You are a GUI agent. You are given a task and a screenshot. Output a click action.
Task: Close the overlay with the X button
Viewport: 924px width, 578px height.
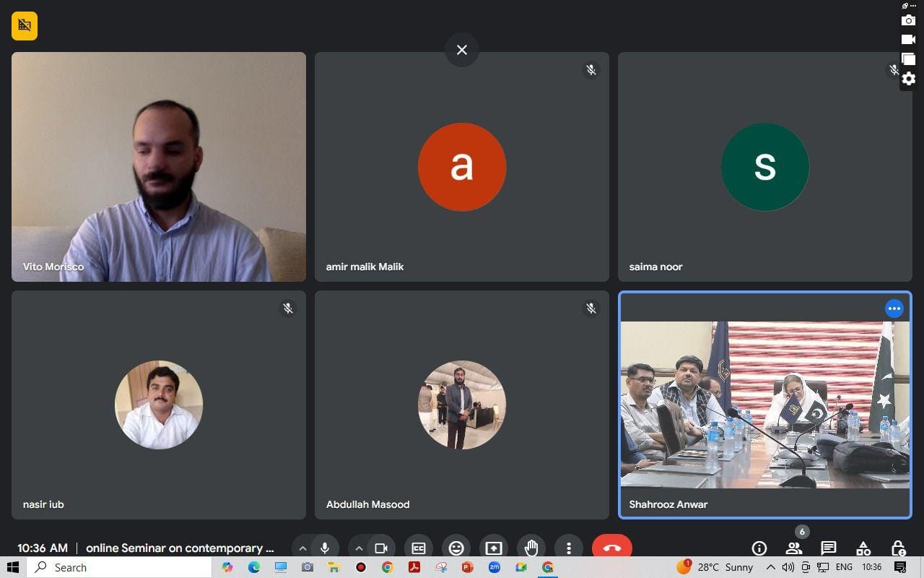pyautogui.click(x=462, y=50)
